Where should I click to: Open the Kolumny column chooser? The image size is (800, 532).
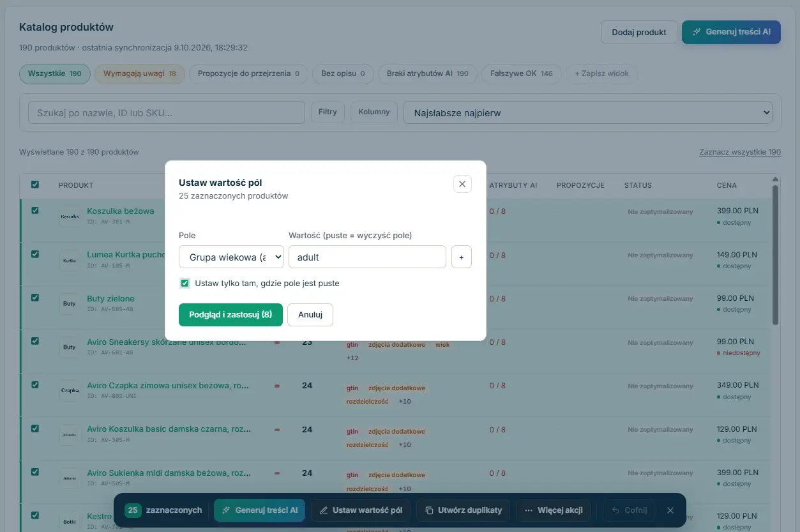(x=374, y=112)
